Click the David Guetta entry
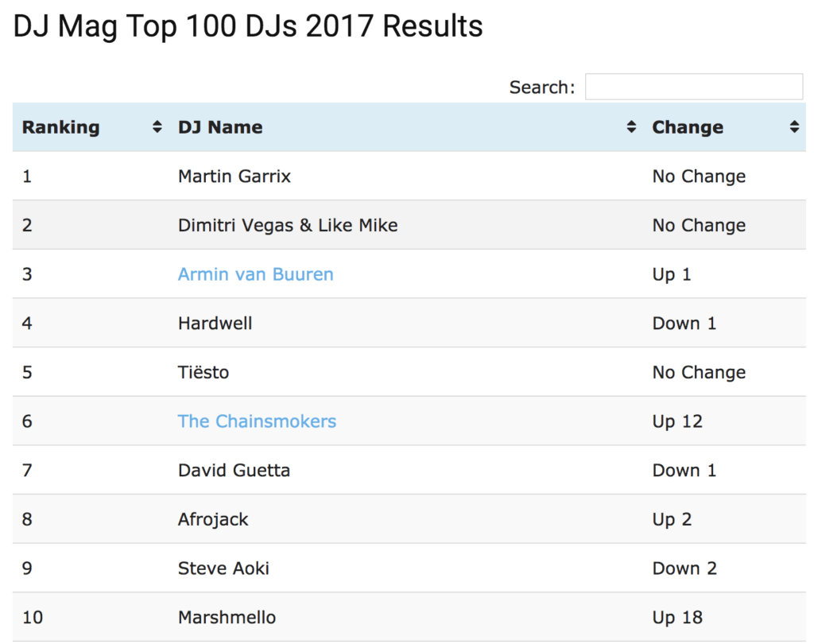 pyautogui.click(x=234, y=471)
